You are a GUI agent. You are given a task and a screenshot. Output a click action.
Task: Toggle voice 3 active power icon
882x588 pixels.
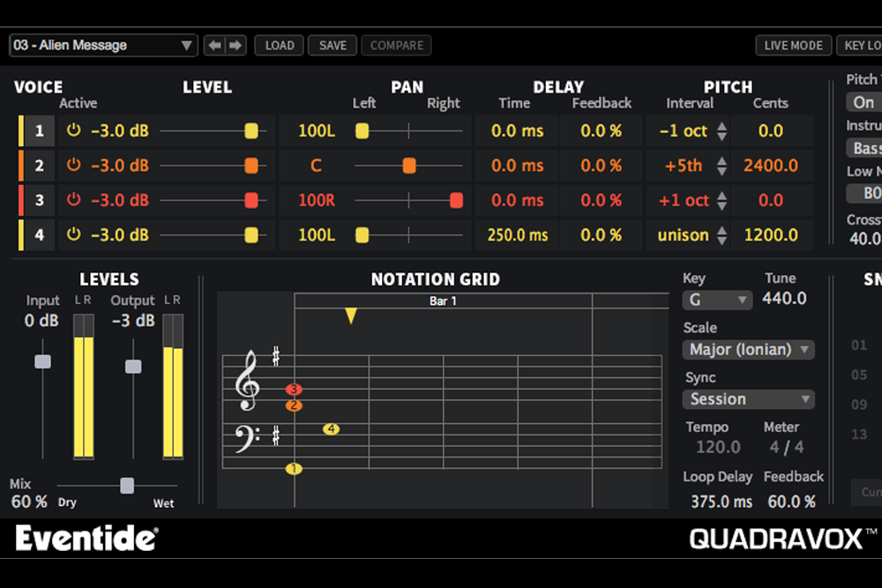click(74, 200)
